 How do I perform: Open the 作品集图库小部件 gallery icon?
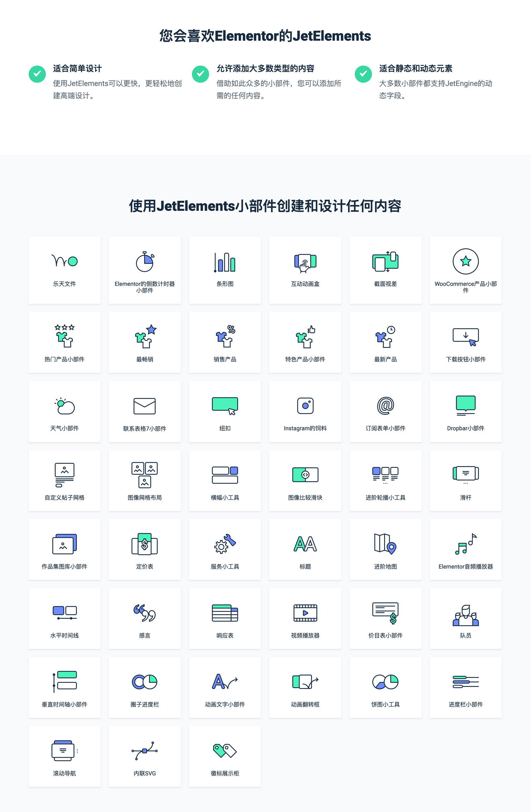[64, 544]
